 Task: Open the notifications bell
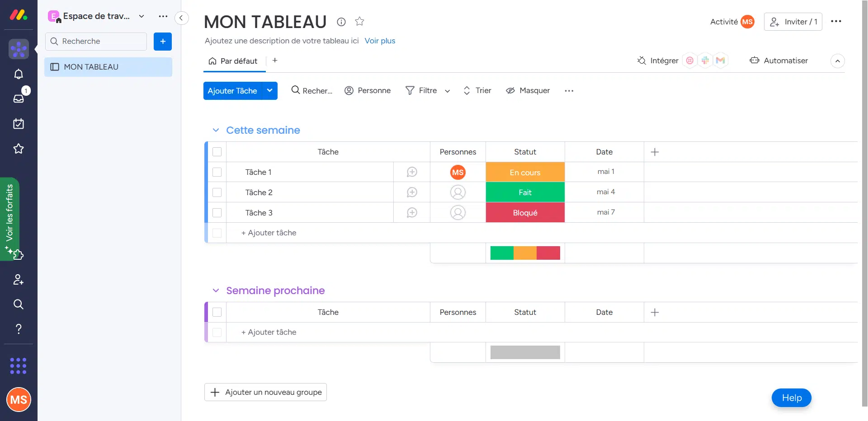coord(18,74)
